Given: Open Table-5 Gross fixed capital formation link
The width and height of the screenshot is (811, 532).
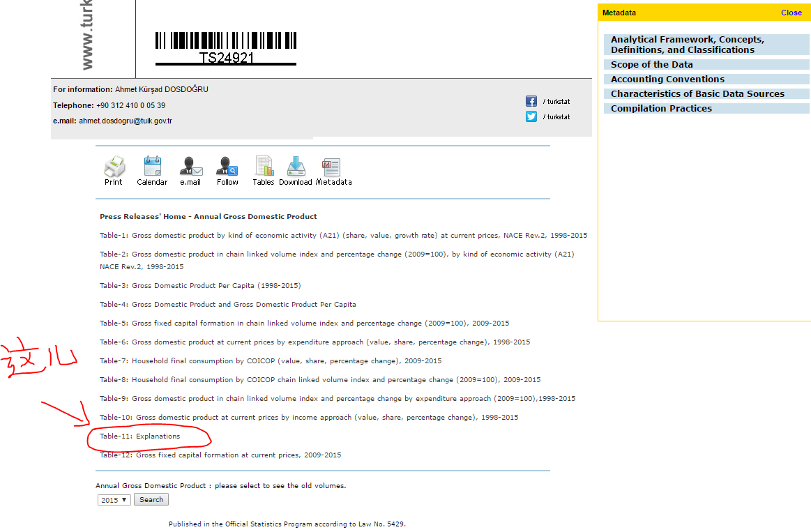Looking at the screenshot, I should tap(304, 323).
